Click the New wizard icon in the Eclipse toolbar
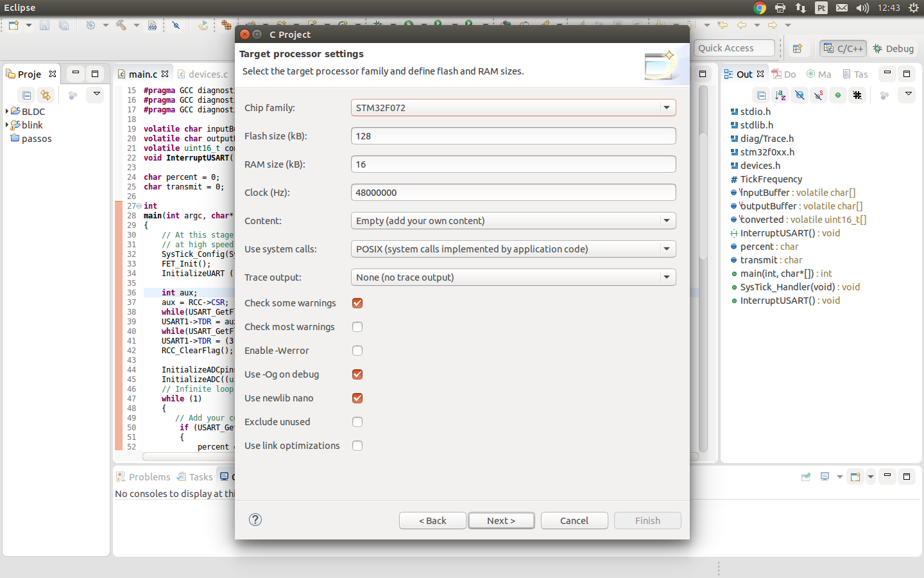 [x=14, y=25]
